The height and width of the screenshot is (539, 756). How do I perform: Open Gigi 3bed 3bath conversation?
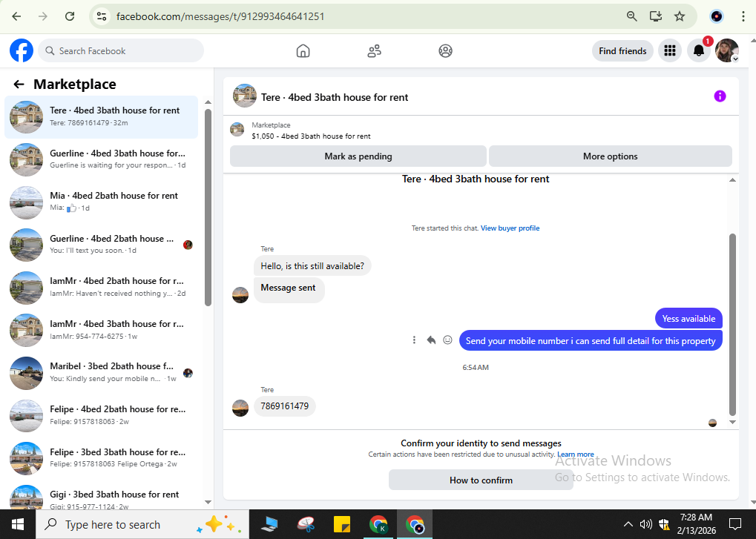(101, 496)
